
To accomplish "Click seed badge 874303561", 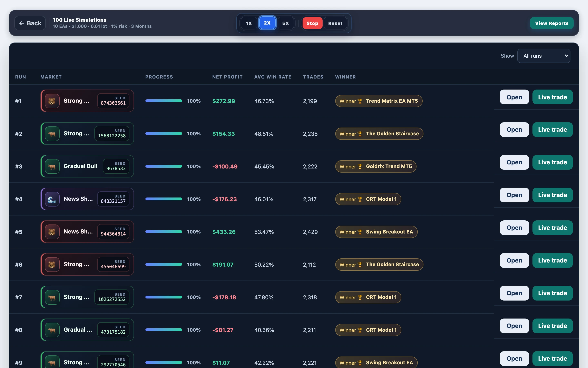I will [113, 101].
